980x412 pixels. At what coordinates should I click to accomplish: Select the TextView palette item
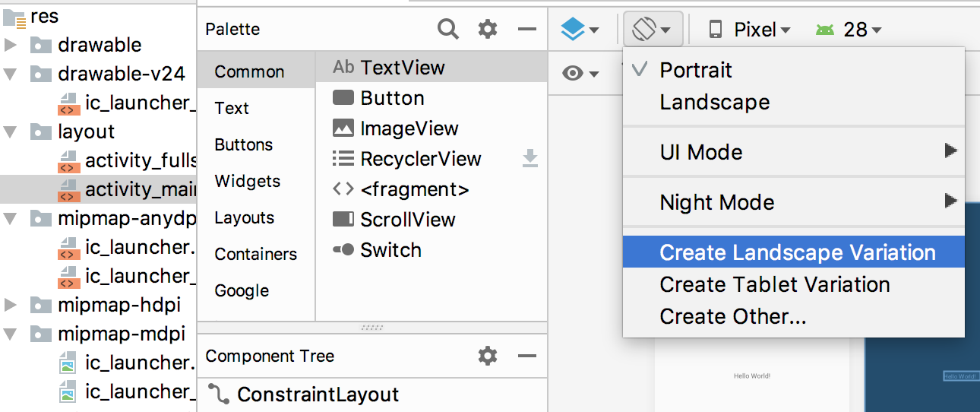[432, 67]
